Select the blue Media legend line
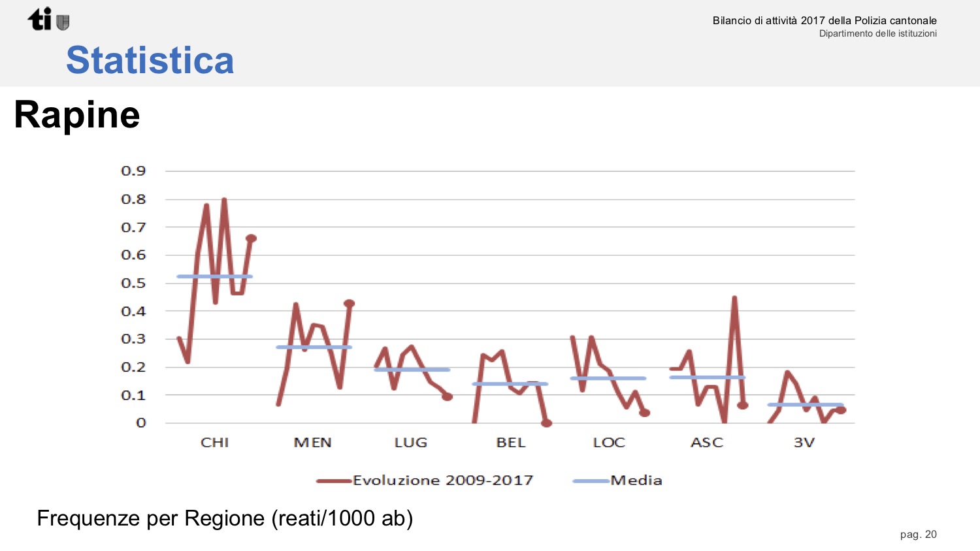The image size is (980, 551). pos(591,481)
